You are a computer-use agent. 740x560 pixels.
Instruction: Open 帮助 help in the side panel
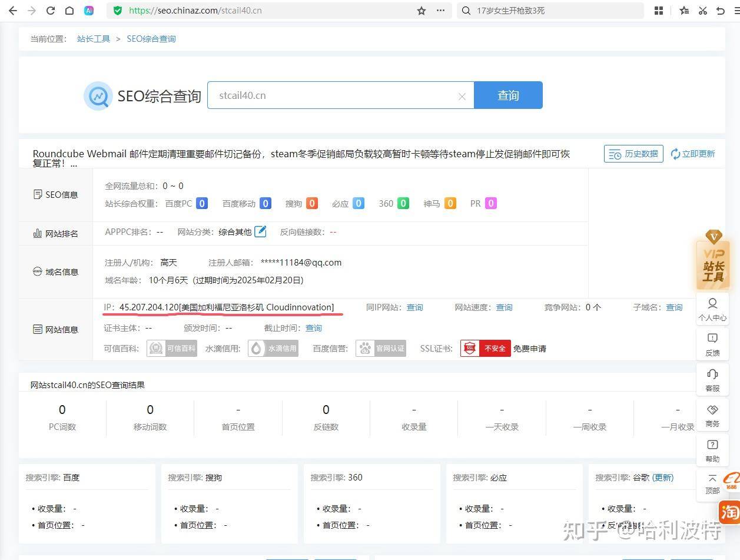[712, 451]
